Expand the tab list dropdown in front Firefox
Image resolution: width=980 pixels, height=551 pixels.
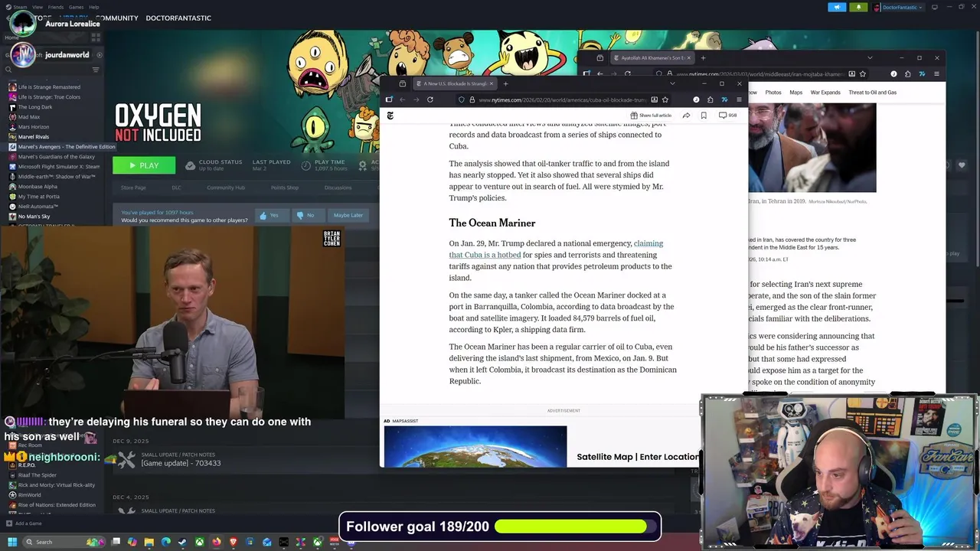pyautogui.click(x=672, y=83)
